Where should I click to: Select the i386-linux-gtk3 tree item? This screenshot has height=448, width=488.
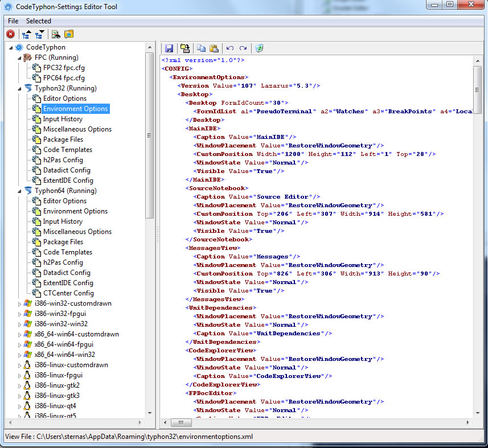tap(57, 396)
